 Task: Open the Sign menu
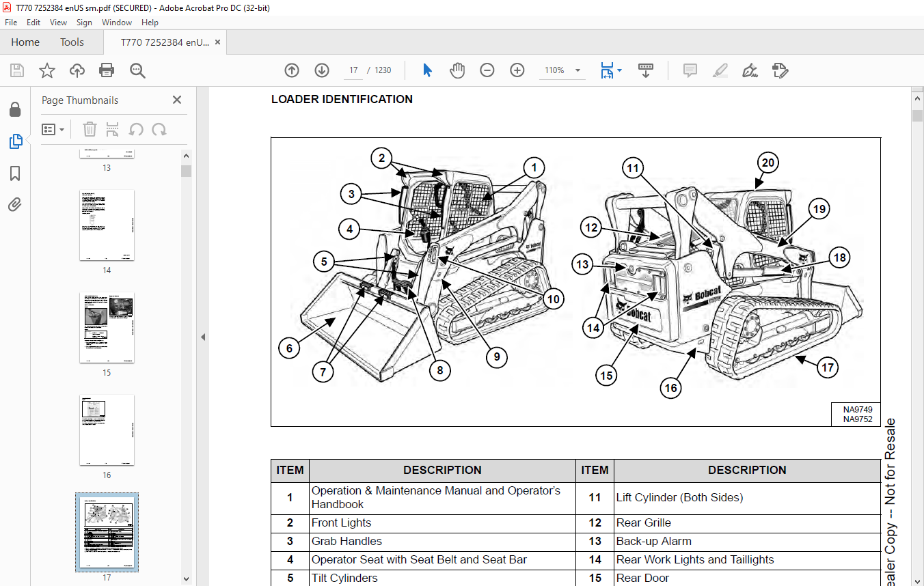(x=84, y=23)
